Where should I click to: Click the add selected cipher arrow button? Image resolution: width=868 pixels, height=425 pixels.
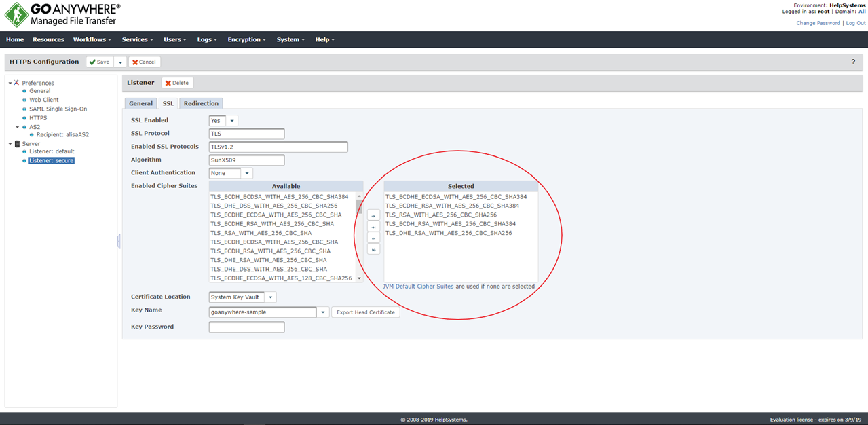(x=373, y=216)
